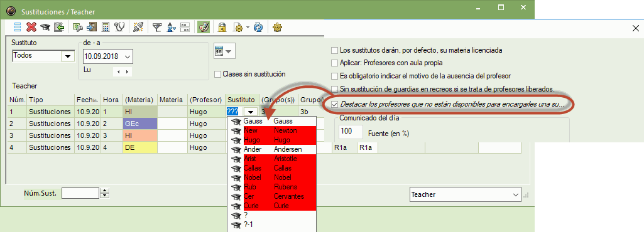Select Callas from the substitute list
644x232 pixels.
[x=271, y=168]
